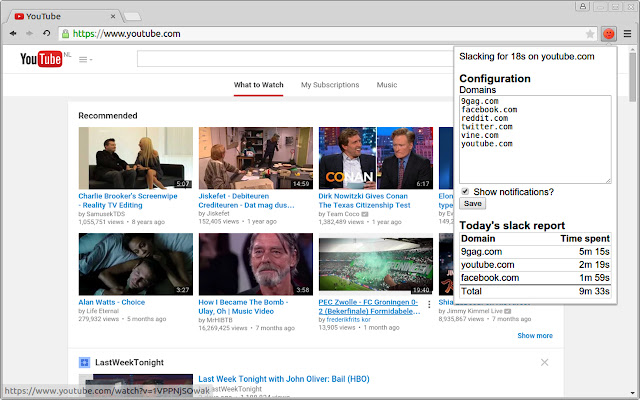Go back with the browser back arrow
The height and width of the screenshot is (400, 640).
[x=11, y=34]
